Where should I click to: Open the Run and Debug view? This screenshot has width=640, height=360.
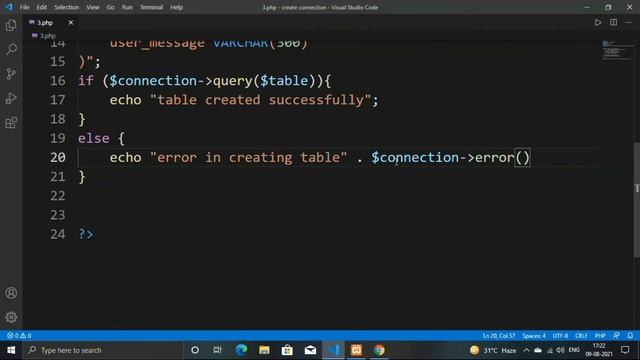11,98
